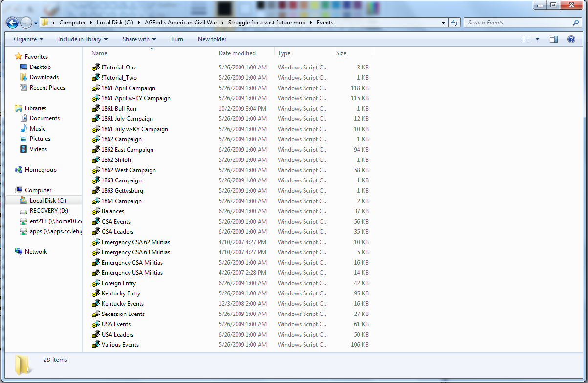588x383 pixels.
Task: Click the 1861 Bull Run script icon
Action: [x=96, y=109]
